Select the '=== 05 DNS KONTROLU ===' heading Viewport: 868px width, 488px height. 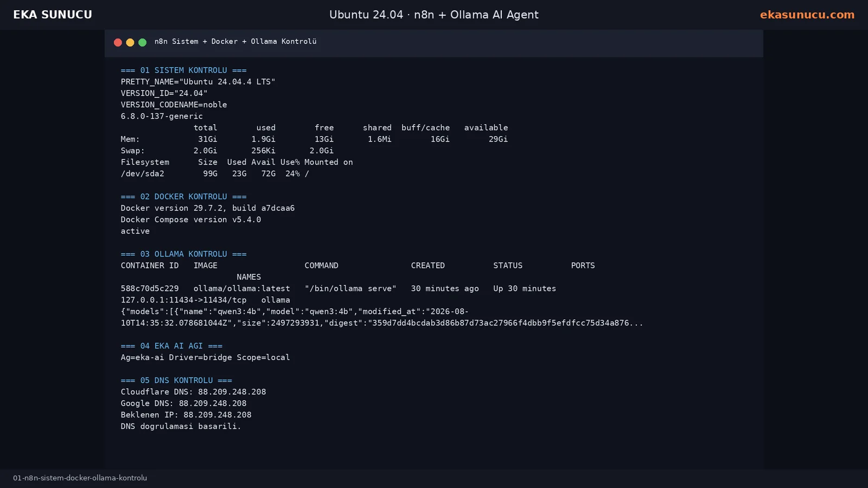click(176, 380)
